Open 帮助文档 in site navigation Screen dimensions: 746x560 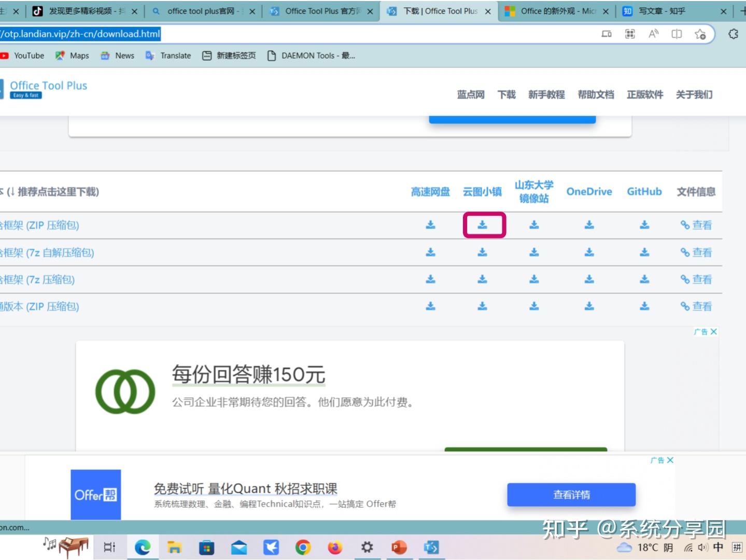tap(596, 94)
